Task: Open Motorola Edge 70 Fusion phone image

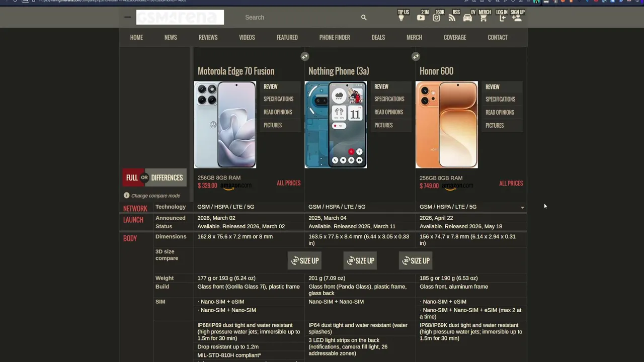Action: pos(225,125)
